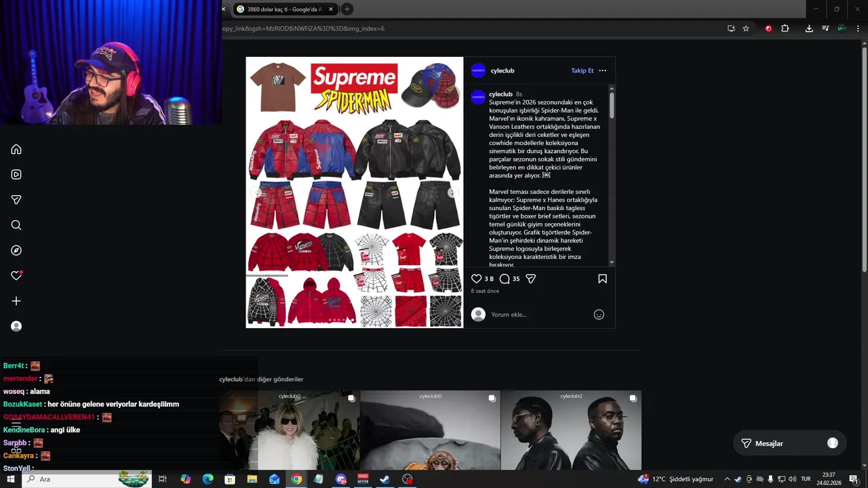Open the Chrome extensions puzzle icon
Screen dimensions: 868x488
[x=785, y=28]
